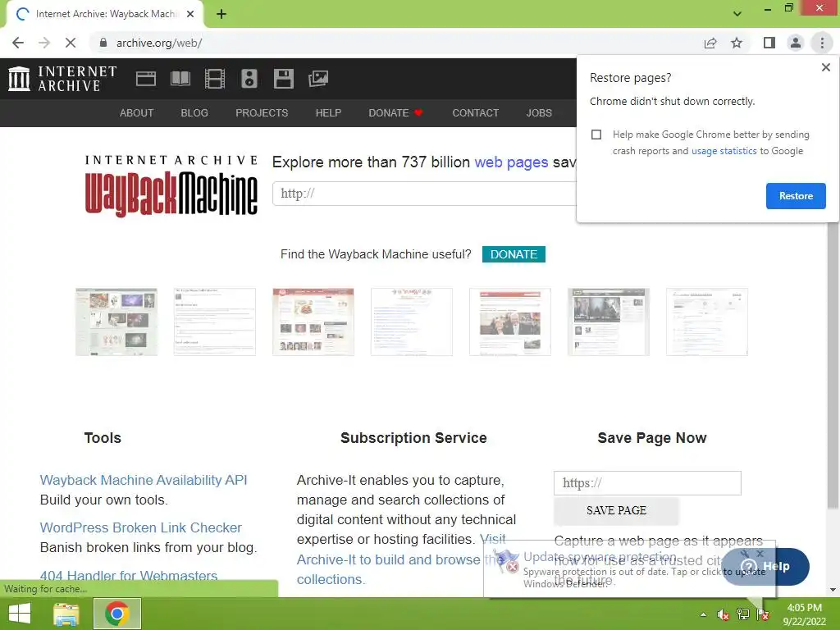
Task: Follow the web pages link
Action: pos(511,162)
